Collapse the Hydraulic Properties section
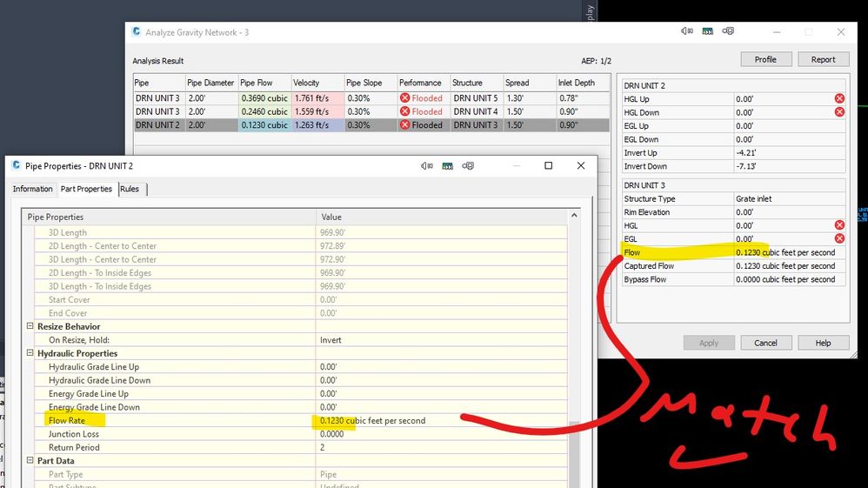The image size is (868, 488). 30,353
